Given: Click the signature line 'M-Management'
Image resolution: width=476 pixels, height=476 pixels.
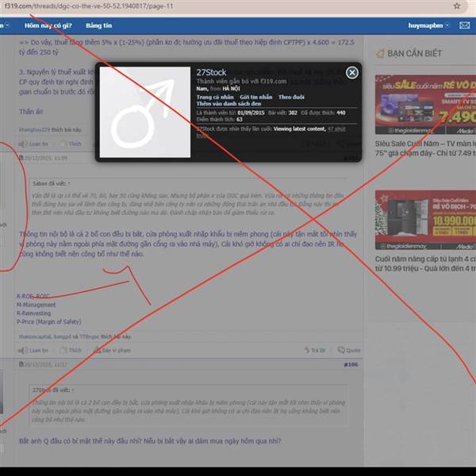Looking at the screenshot, I should tap(36, 305).
